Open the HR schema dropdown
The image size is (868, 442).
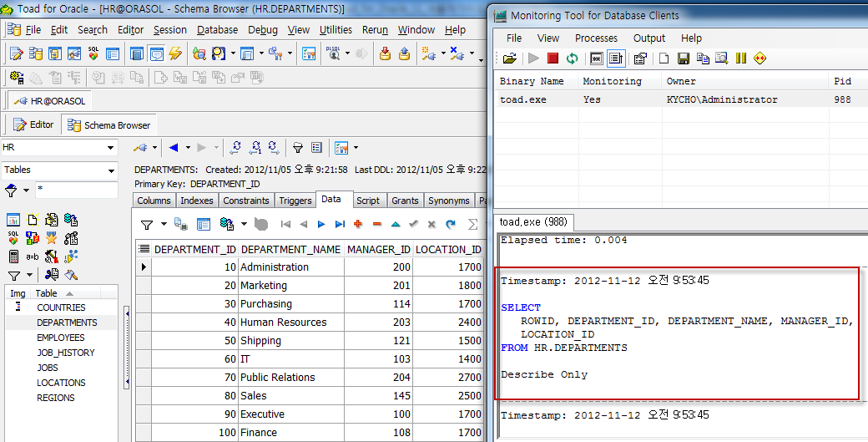[x=110, y=148]
